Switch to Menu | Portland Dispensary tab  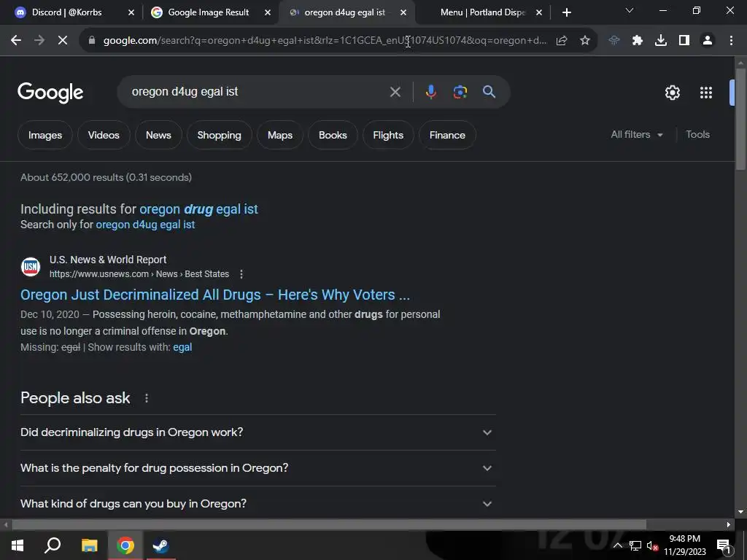pyautogui.click(x=482, y=12)
